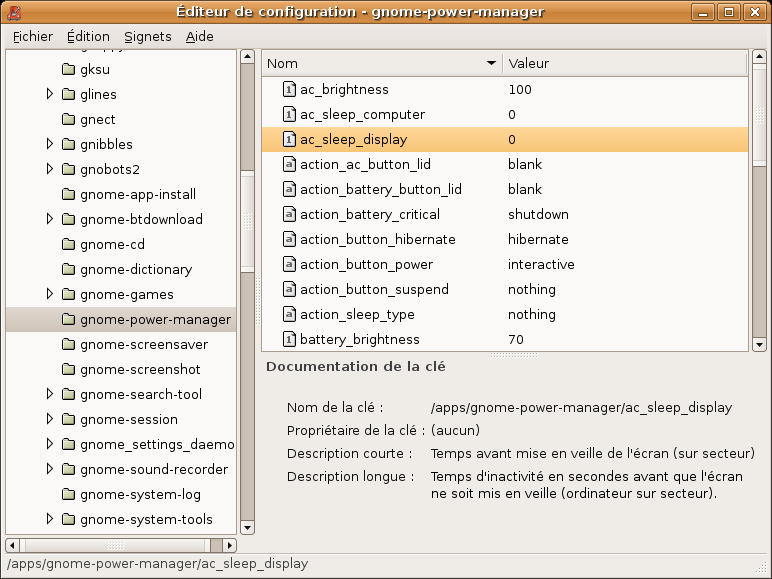Expand the gnome-session folder
Image resolution: width=772 pixels, height=579 pixels.
pyautogui.click(x=50, y=420)
